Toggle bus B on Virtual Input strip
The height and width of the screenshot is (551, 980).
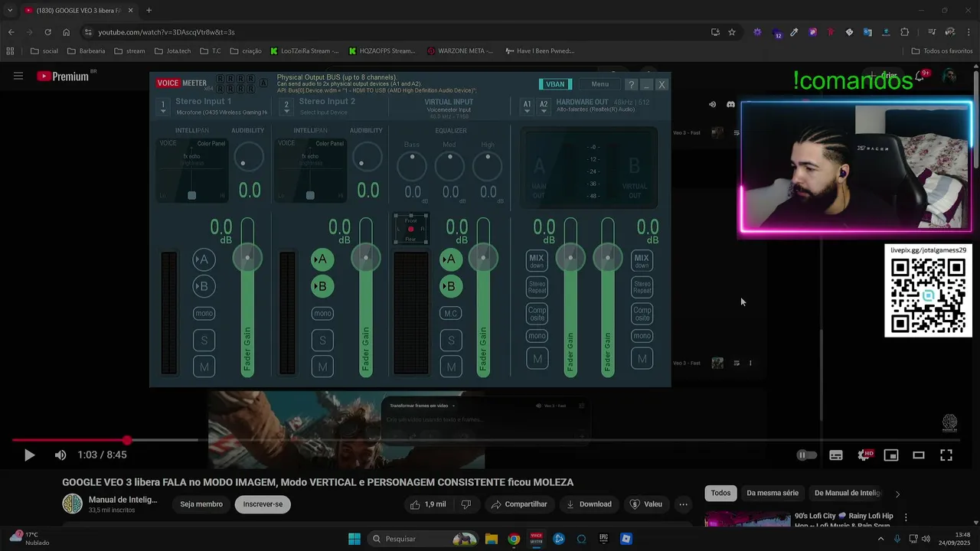450,286
